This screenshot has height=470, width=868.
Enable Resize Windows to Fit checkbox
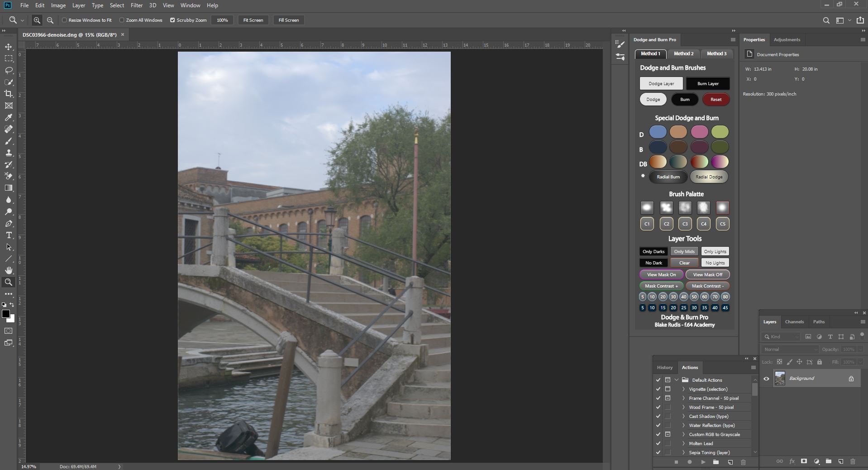coord(64,20)
